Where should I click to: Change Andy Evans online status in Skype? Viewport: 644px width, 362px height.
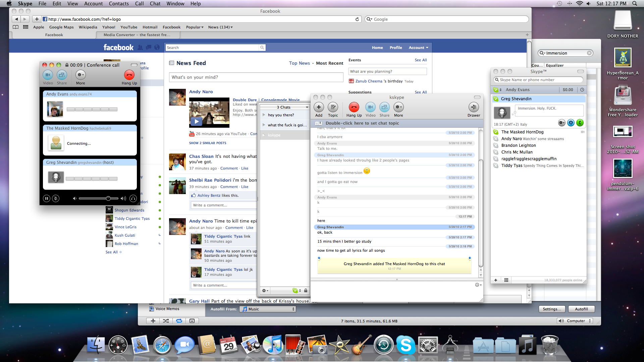497,90
